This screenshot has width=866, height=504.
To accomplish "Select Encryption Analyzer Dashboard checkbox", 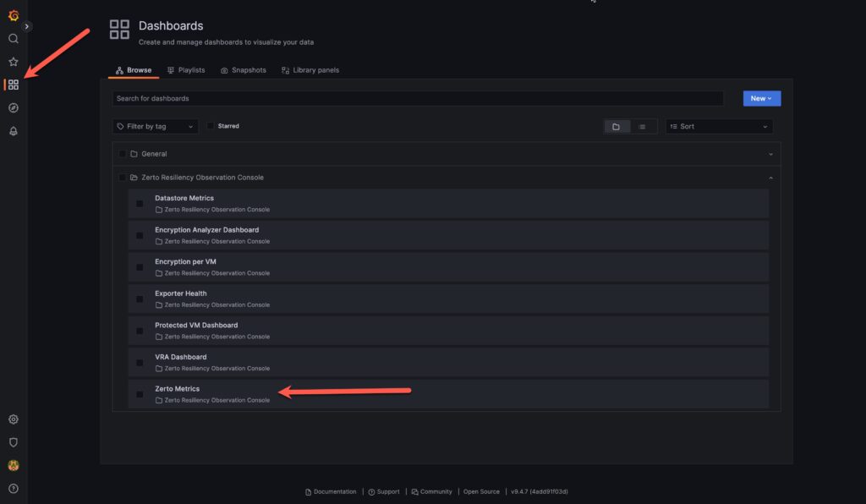I will point(140,236).
